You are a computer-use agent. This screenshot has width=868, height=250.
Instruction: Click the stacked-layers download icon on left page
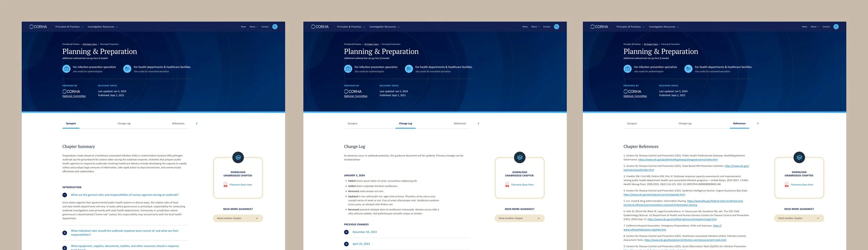click(x=238, y=157)
